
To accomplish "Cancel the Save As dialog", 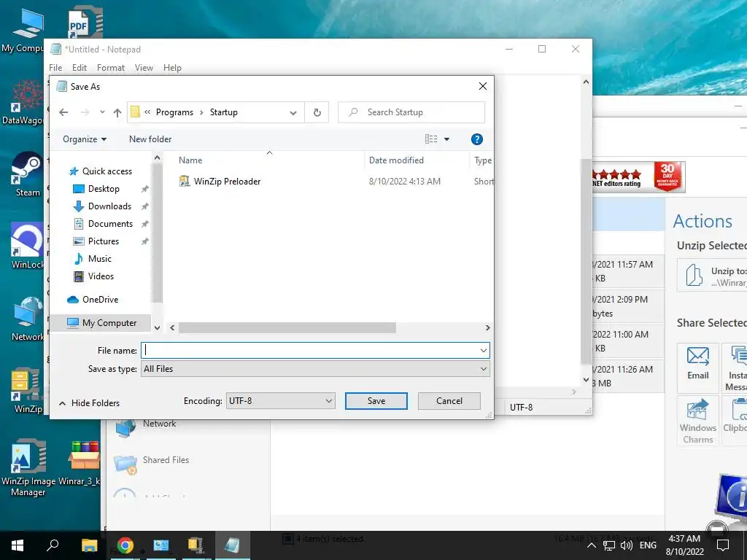I will tap(449, 401).
